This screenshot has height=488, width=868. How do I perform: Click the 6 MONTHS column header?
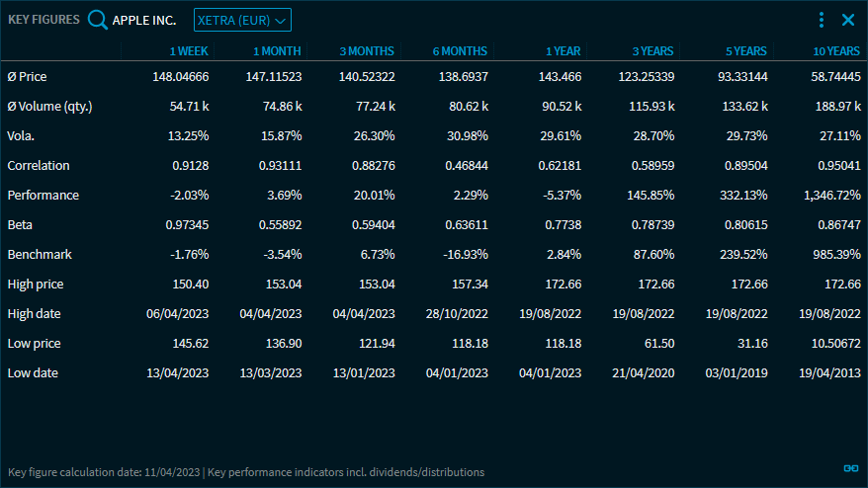tap(460, 50)
